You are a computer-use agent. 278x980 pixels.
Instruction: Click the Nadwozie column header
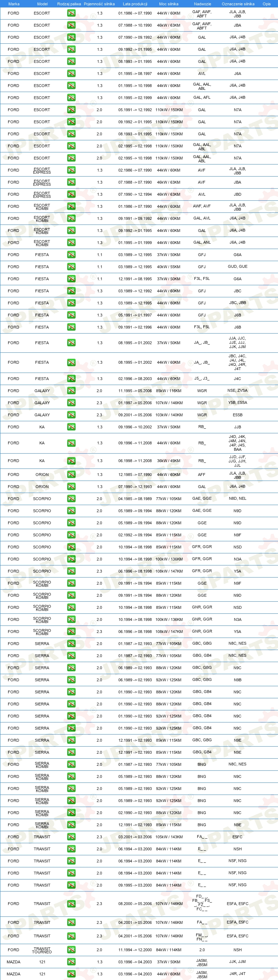(x=202, y=4)
